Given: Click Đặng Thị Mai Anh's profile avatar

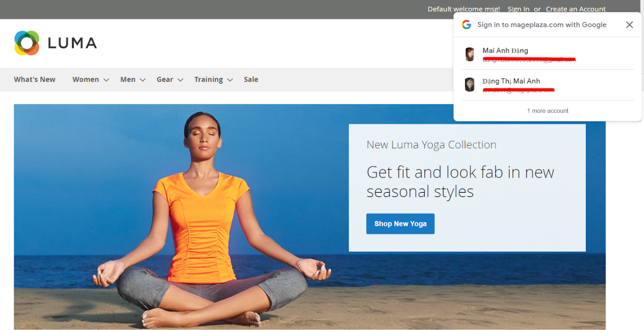Looking at the screenshot, I should pos(470,84).
